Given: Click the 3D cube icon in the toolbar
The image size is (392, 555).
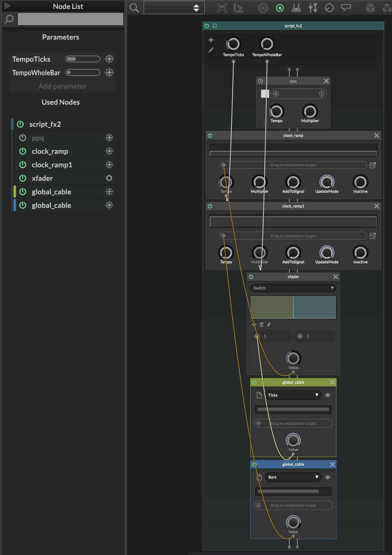Looking at the screenshot, I should tap(370, 8).
